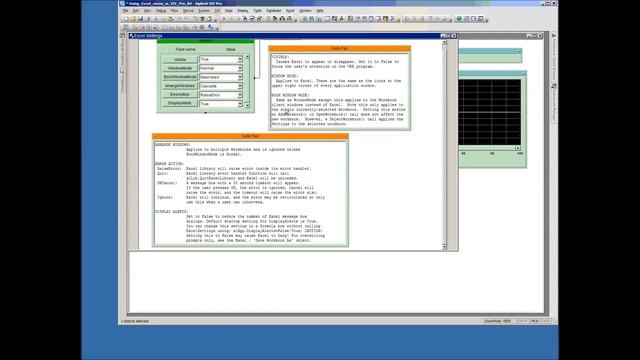Click the ArrangeWindows field name button
This screenshot has height=360, width=640.
pyautogui.click(x=180, y=86)
